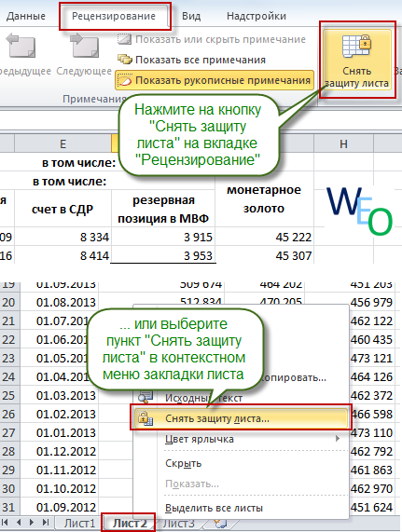Select the cell with value 462 372
Screen dimensions: 402x532
pos(371,395)
